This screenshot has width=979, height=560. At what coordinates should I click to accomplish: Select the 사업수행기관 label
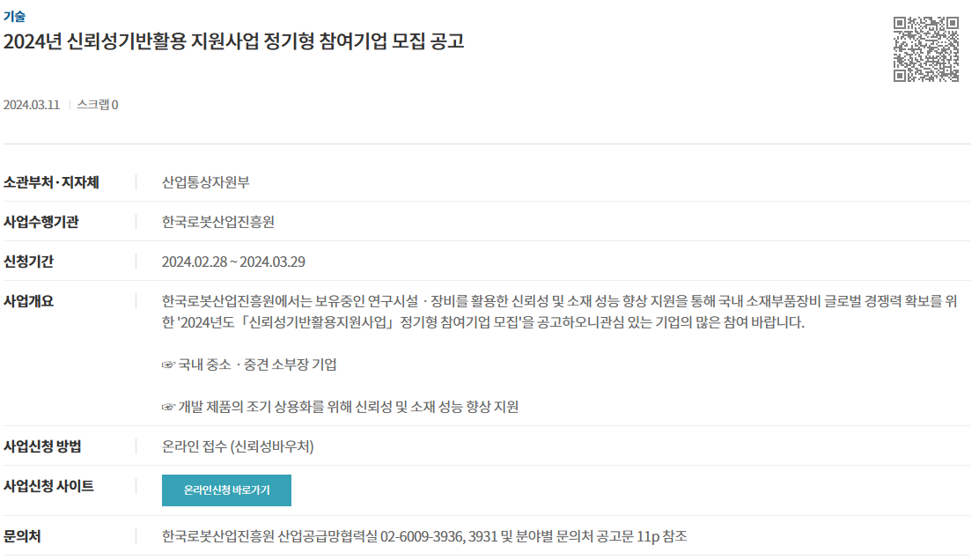(x=41, y=222)
